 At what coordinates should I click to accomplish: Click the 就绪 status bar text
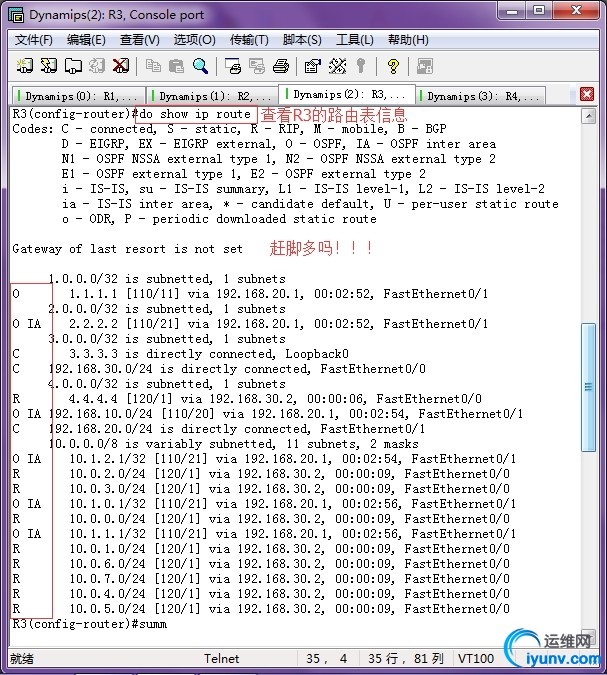point(22,659)
